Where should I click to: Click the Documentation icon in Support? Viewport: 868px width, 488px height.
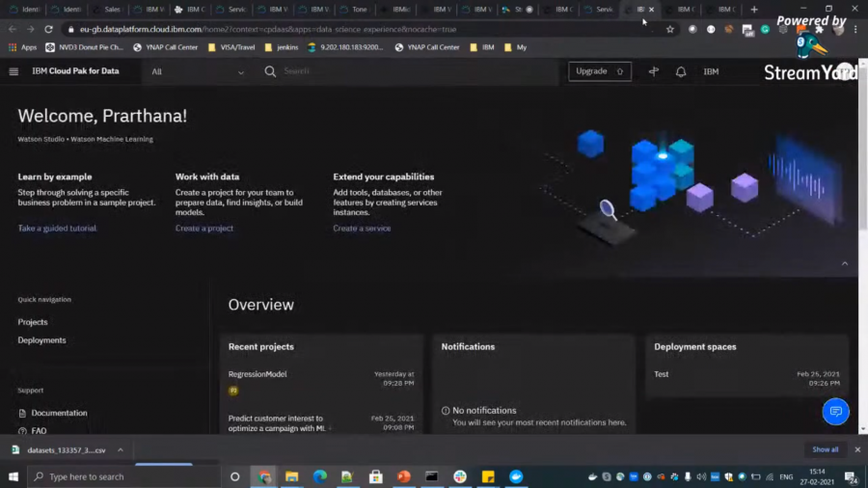point(22,413)
